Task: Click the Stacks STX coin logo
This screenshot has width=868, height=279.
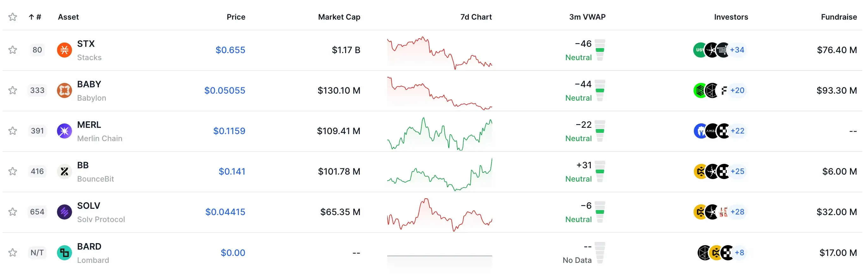Action: coord(64,50)
